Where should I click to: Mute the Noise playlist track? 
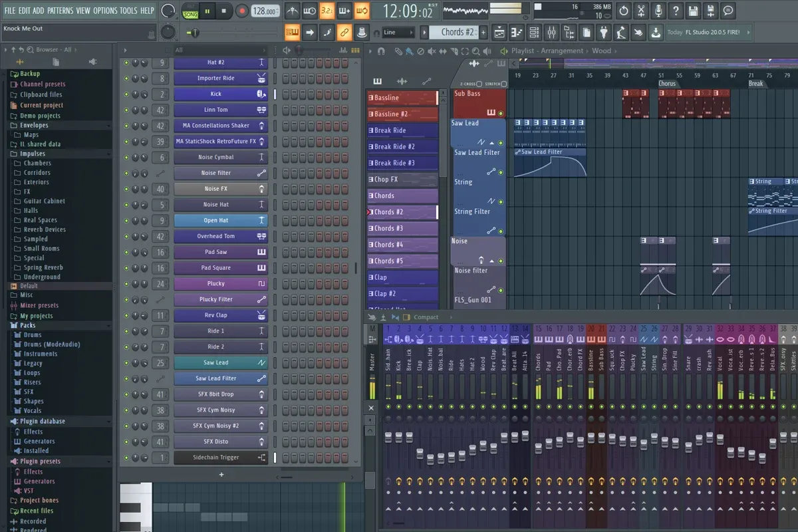[x=501, y=261]
